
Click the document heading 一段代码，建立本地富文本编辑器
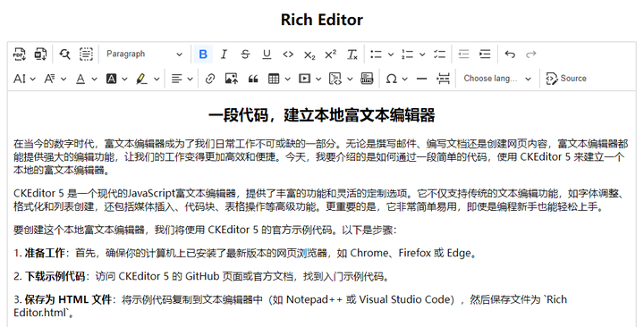click(322, 115)
